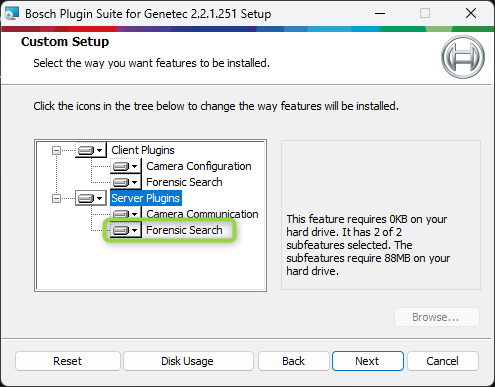Cancel the setup wizard
The width and height of the screenshot is (495, 387).
[x=443, y=361]
